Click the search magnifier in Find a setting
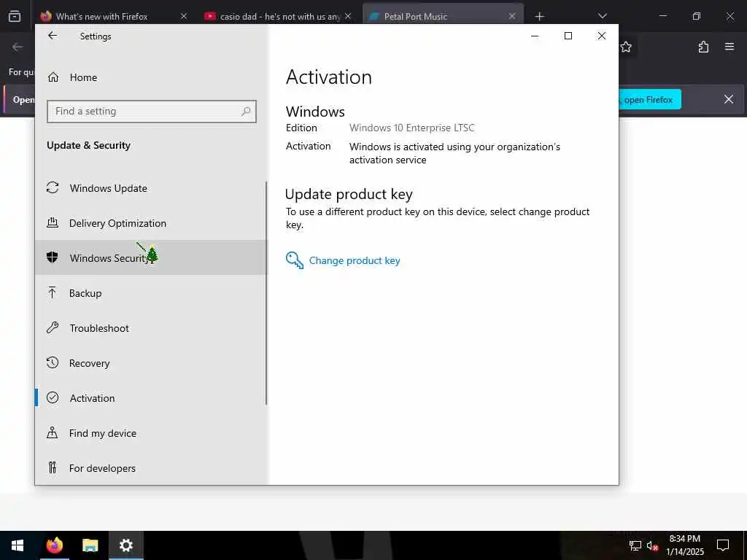 [x=246, y=112]
